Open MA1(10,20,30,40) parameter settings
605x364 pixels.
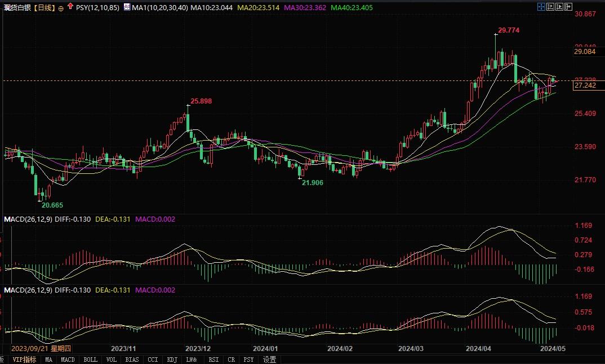(159, 8)
